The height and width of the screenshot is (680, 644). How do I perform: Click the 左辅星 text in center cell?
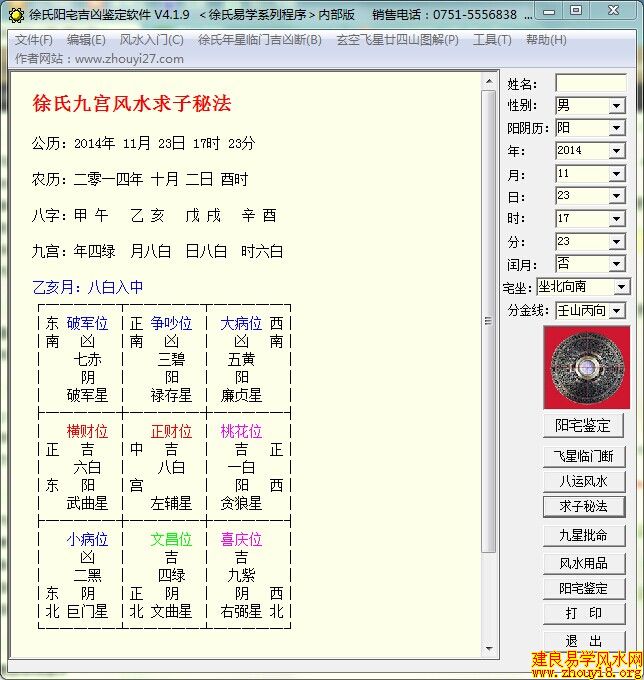coord(171,503)
